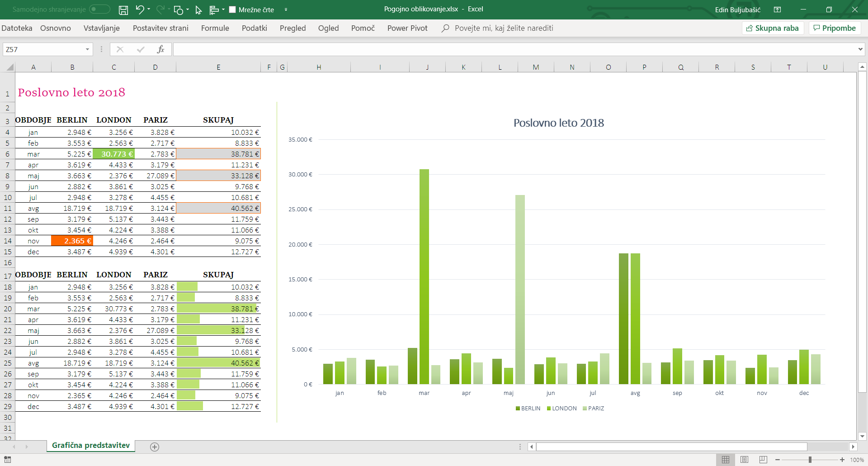Screen dimensions: 868x466
Task: Click the Edin Buljubašić account name
Action: (x=738, y=10)
